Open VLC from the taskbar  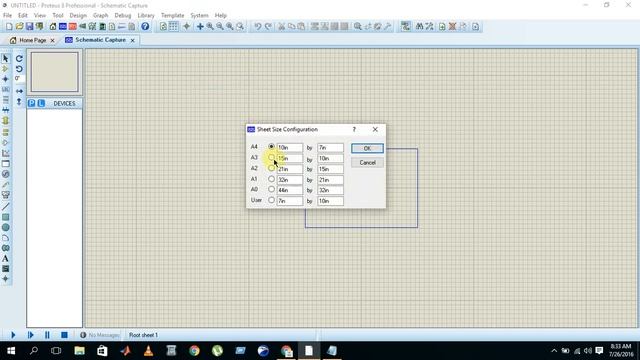(x=148, y=351)
